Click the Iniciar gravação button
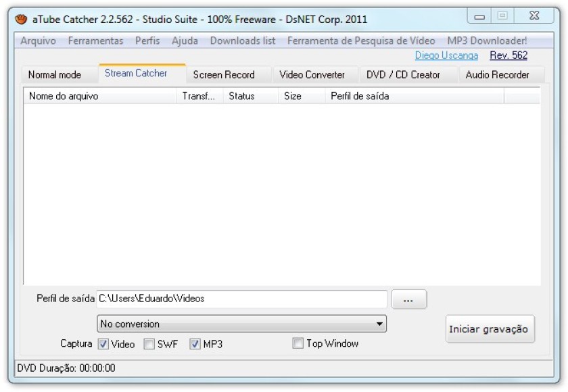The width and height of the screenshot is (568, 392). coord(490,329)
